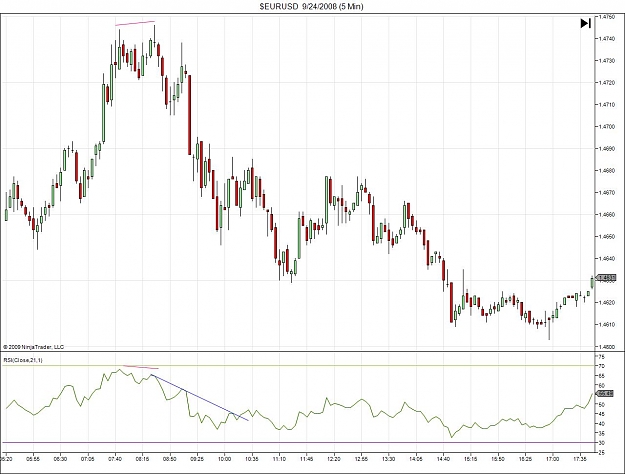Click the 09:25 time axis label
This screenshot has height=474, width=625.
pos(197,459)
